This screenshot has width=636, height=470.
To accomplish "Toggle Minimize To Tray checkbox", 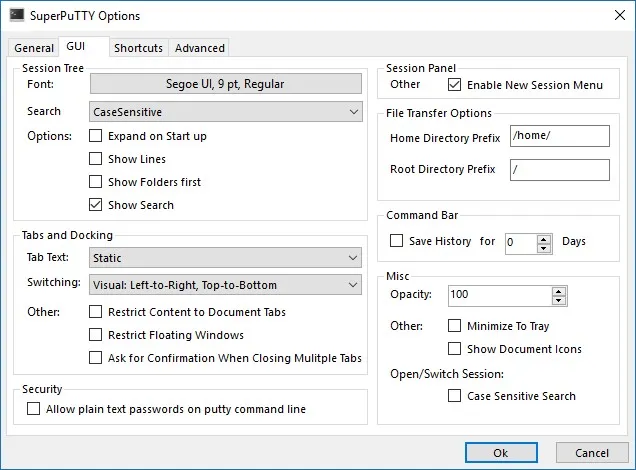I will tap(454, 326).
